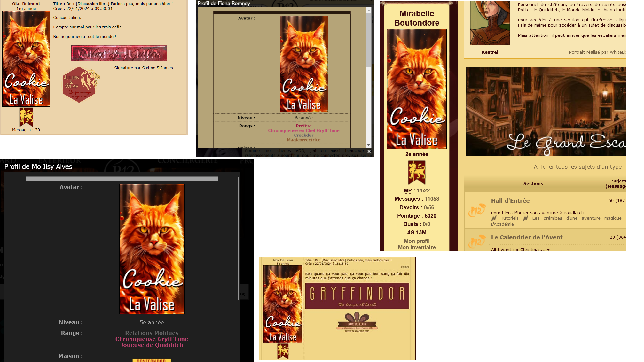Viewport: 644px width, 362px height.
Task: Click the lightning bolt icon before Les prémices
Action: pos(525,218)
